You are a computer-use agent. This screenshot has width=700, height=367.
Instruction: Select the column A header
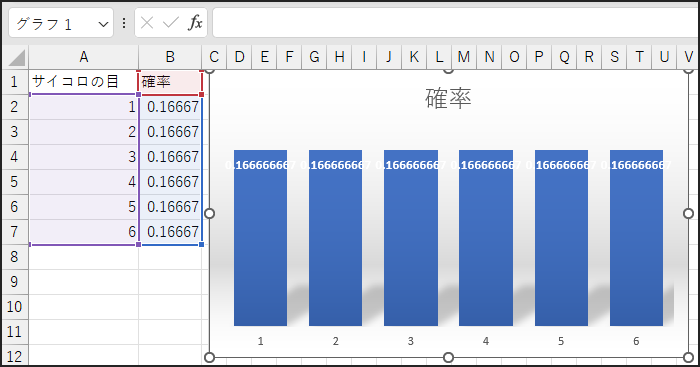point(83,57)
